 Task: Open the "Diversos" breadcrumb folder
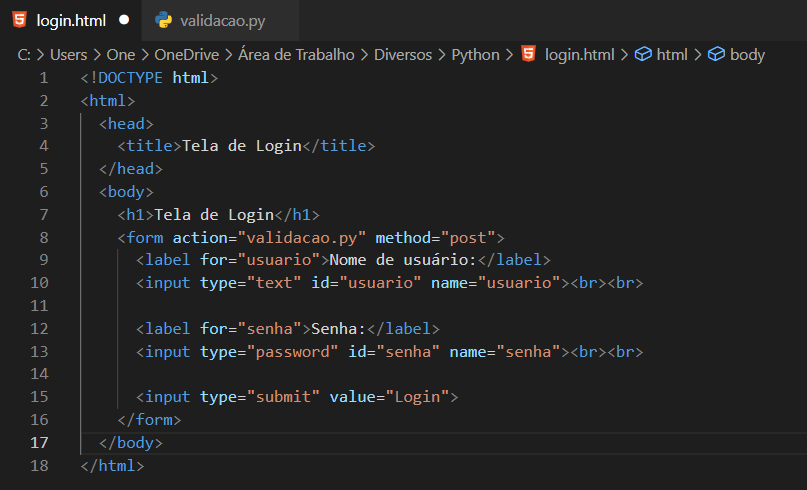[403, 54]
